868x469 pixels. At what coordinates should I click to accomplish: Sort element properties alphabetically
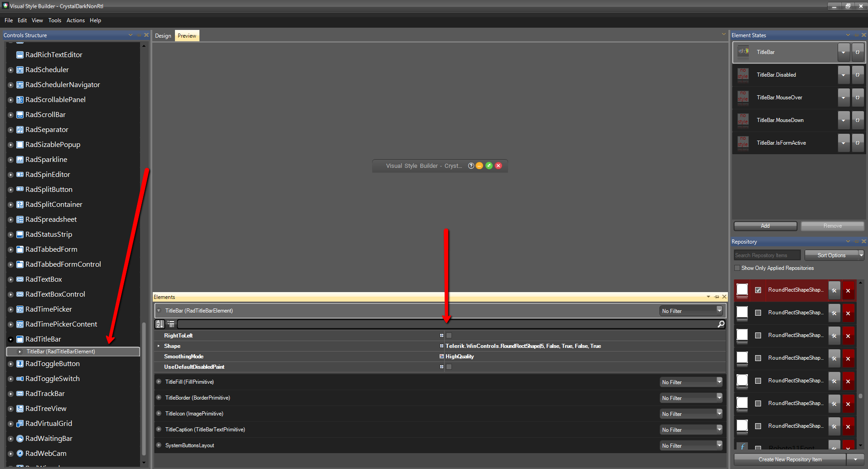click(160, 324)
